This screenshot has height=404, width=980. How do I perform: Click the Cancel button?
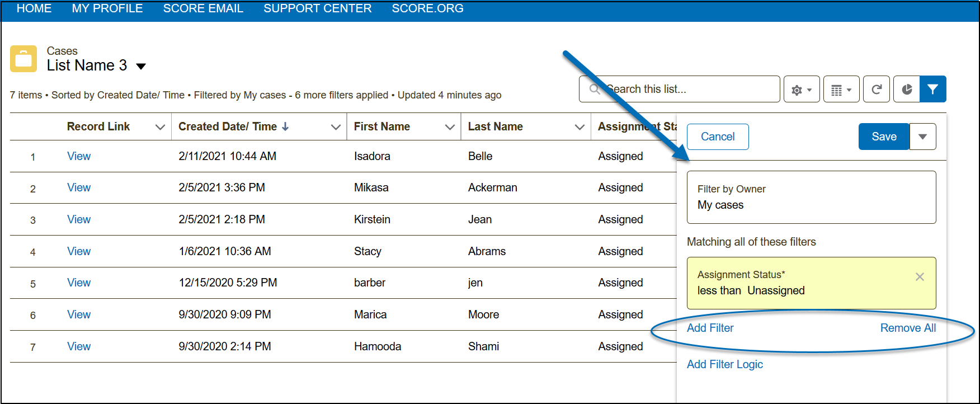[x=718, y=137]
